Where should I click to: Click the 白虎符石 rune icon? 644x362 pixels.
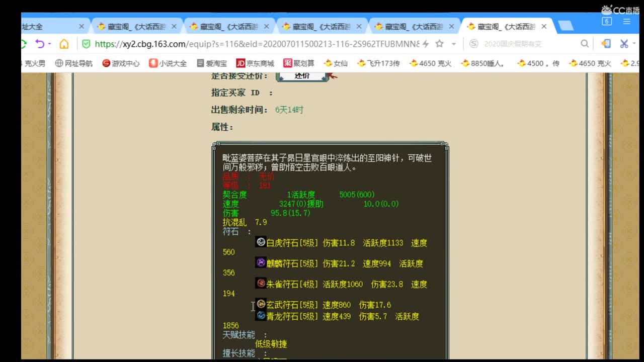point(261,242)
